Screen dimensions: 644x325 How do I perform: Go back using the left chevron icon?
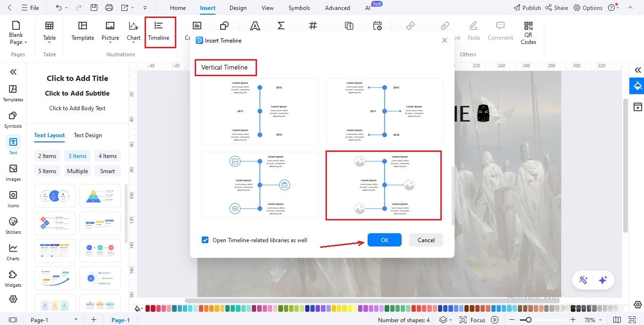(9, 8)
